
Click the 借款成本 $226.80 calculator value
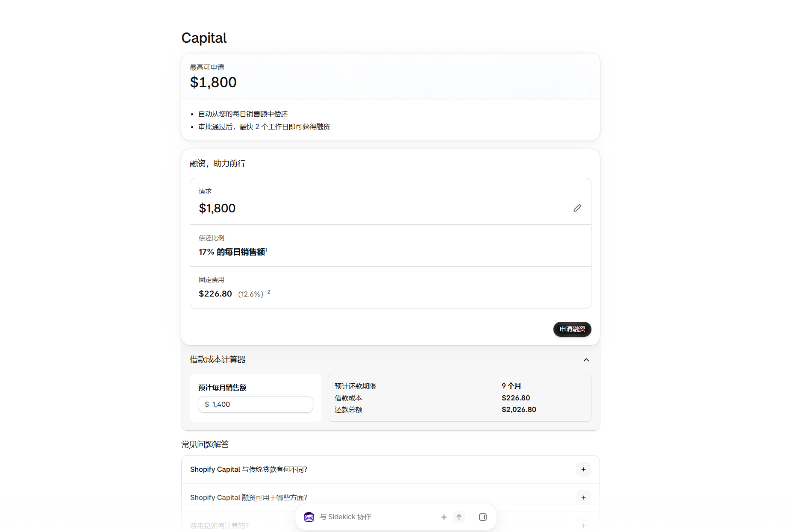[x=516, y=398]
